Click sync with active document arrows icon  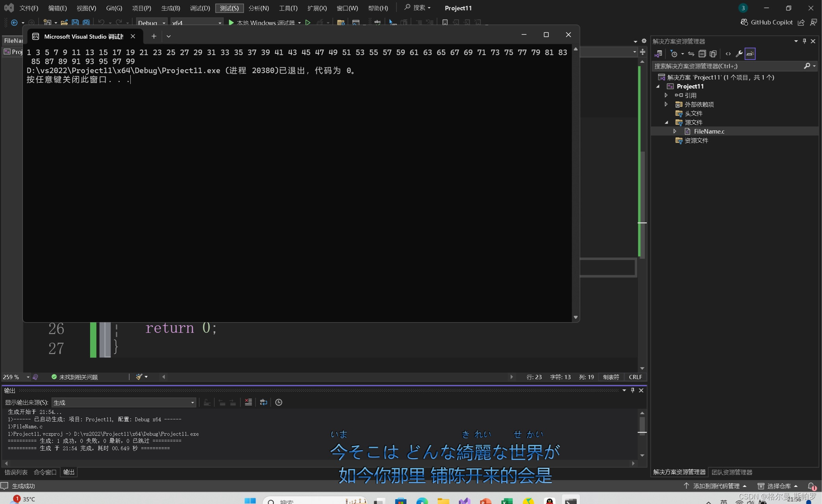tap(691, 54)
